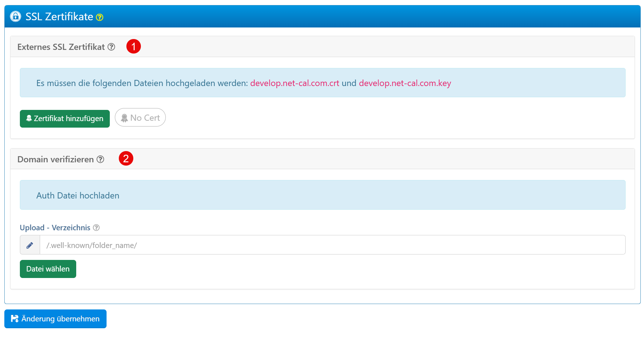The width and height of the screenshot is (644, 338).
Task: Click the develop.net-cal.com.crt filename text
Action: pos(294,83)
